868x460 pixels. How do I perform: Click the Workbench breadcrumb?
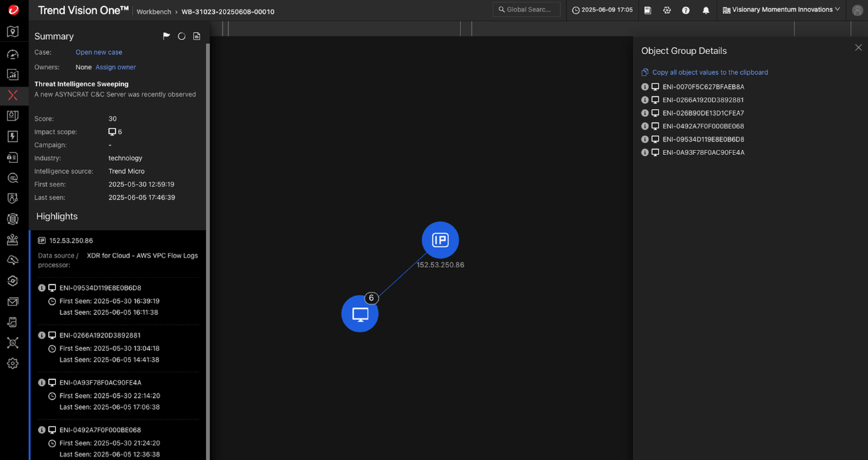click(x=154, y=12)
